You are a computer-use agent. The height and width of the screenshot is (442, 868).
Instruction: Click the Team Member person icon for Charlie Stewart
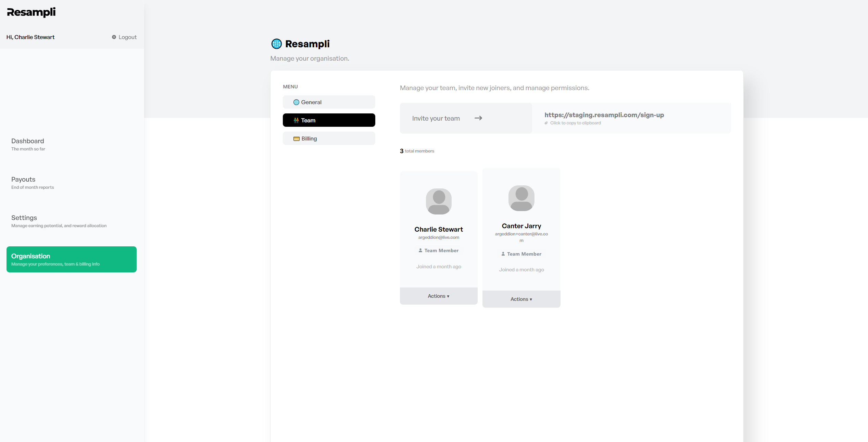(420, 250)
